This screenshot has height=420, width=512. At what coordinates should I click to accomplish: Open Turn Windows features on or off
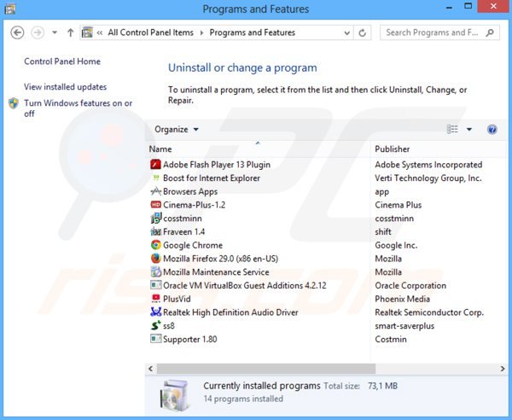78,108
